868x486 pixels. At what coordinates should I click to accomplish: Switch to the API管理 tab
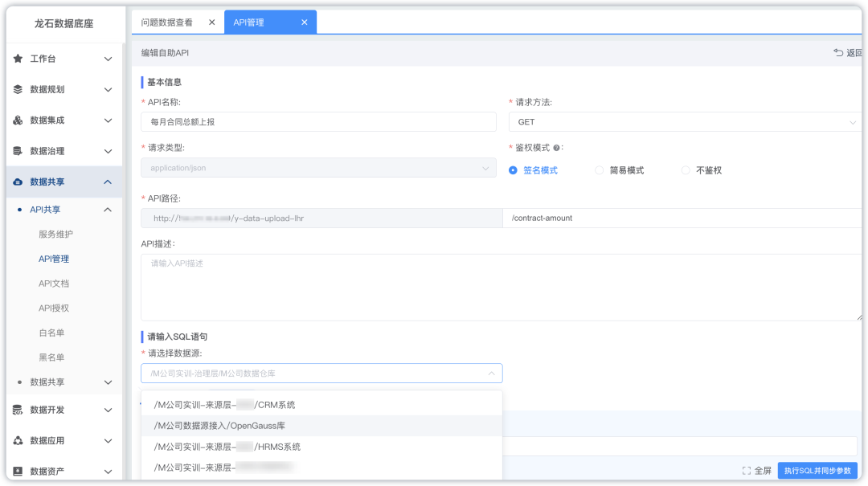pos(248,22)
